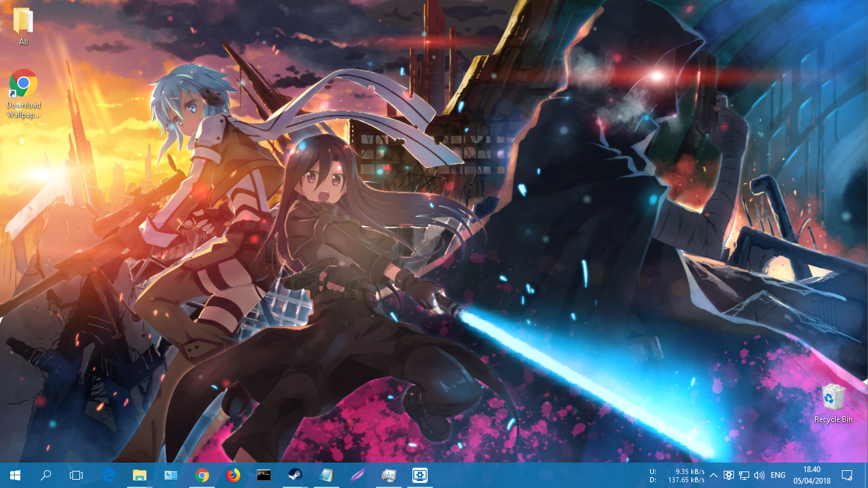This screenshot has width=868, height=488.
Task: Launch Firefox from the taskbar
Action: pyautogui.click(x=233, y=475)
